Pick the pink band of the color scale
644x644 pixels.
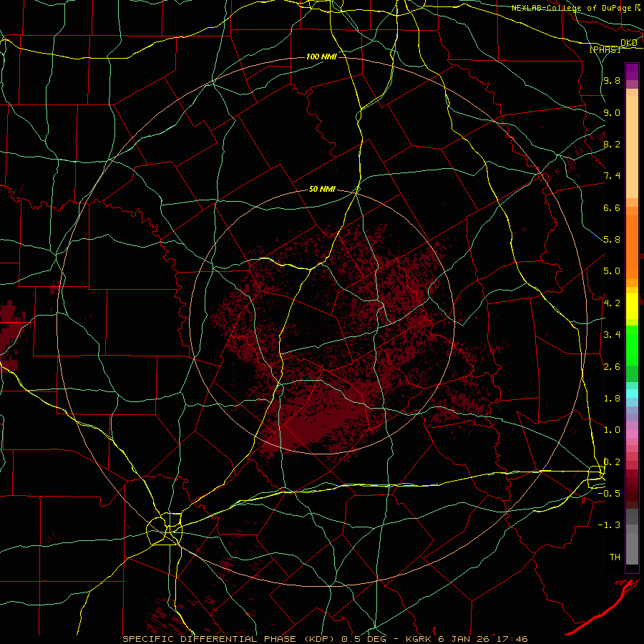632,433
